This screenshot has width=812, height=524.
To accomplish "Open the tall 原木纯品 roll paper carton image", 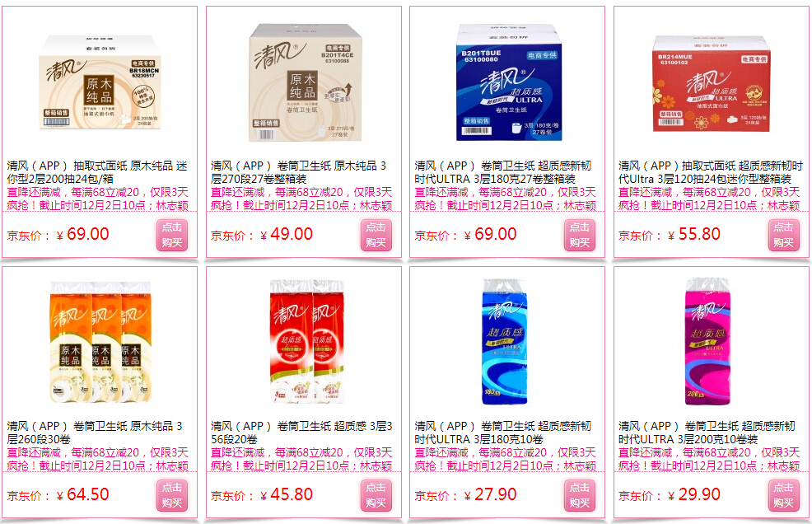I will tap(303, 82).
